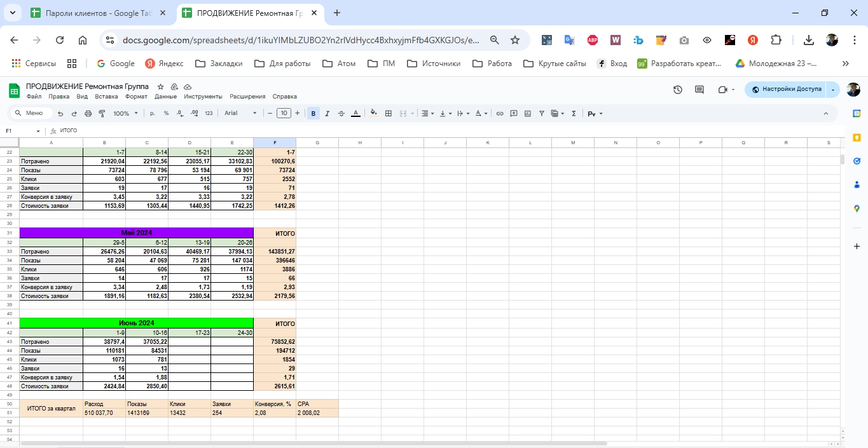Click the functions sigma icon
This screenshot has width=868, height=448.
click(574, 114)
